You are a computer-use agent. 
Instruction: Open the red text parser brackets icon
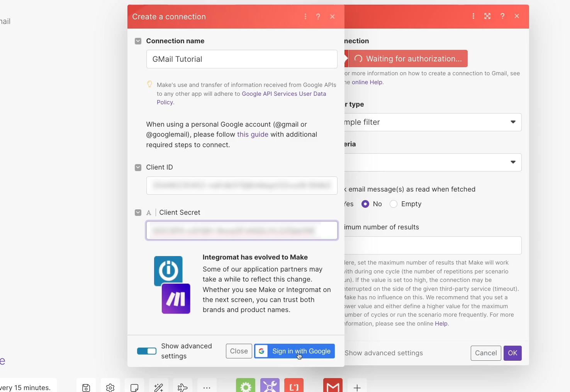[294, 385]
